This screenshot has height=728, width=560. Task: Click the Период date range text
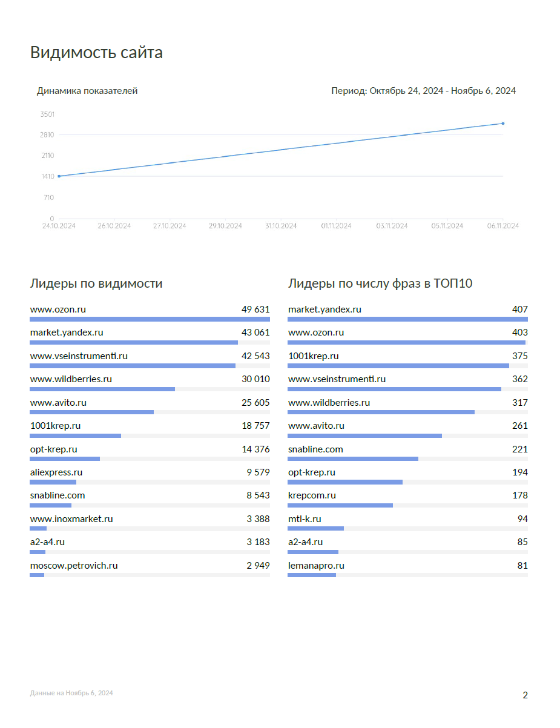point(424,91)
